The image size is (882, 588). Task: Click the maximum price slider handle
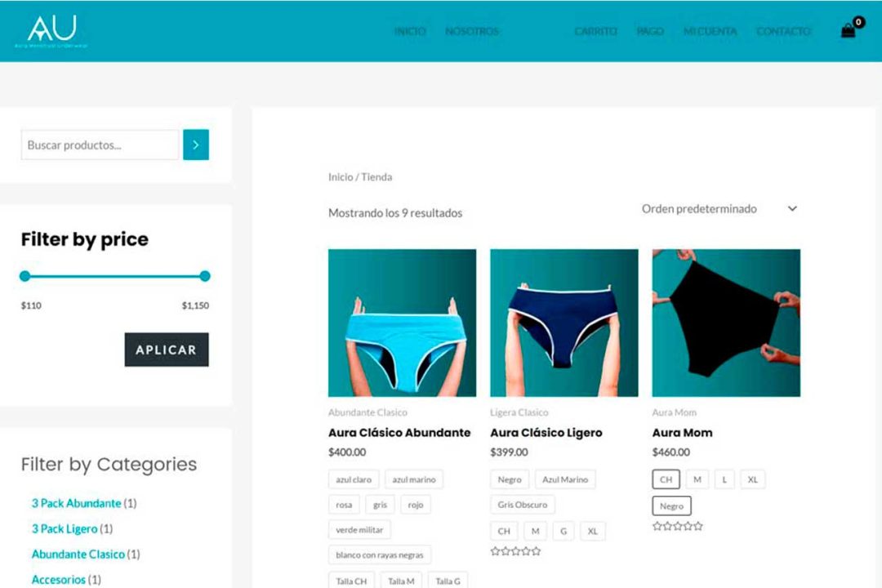coord(205,276)
